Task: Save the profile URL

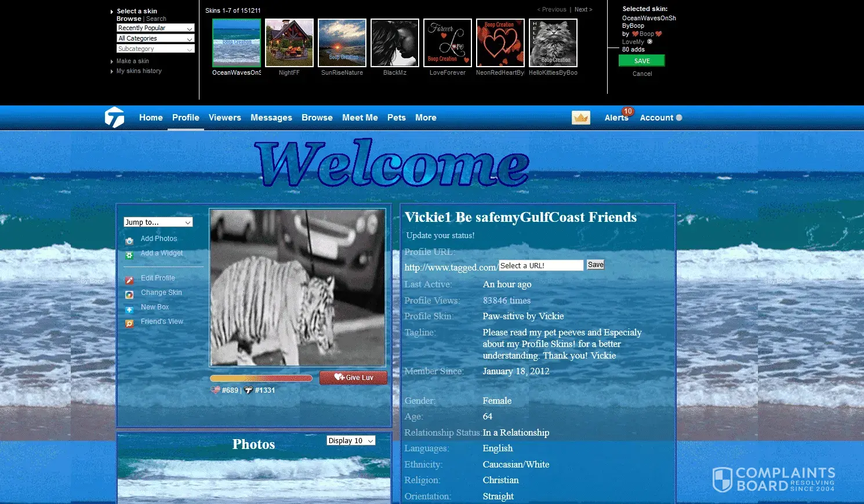Action: 596,265
